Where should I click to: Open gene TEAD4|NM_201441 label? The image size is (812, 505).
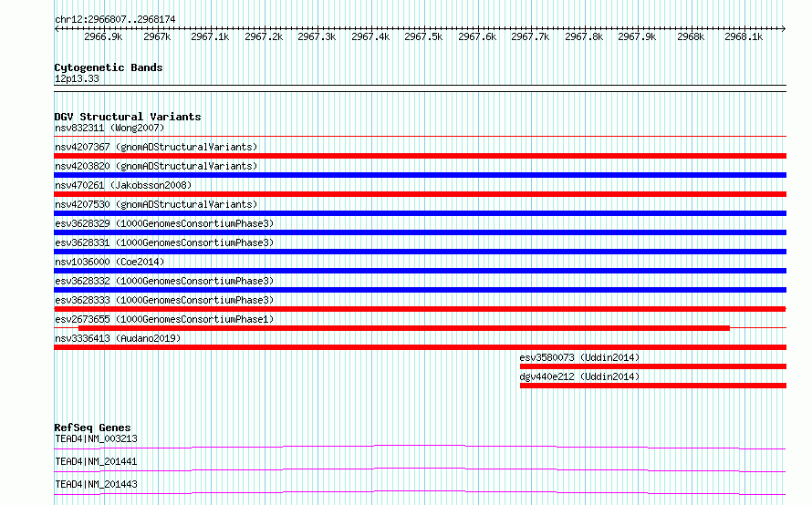pos(96,461)
